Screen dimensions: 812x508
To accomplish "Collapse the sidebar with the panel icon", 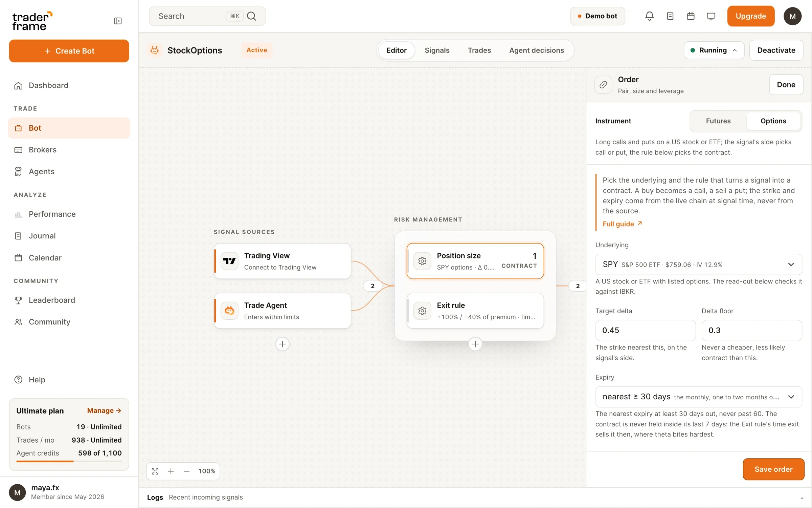I will point(118,21).
